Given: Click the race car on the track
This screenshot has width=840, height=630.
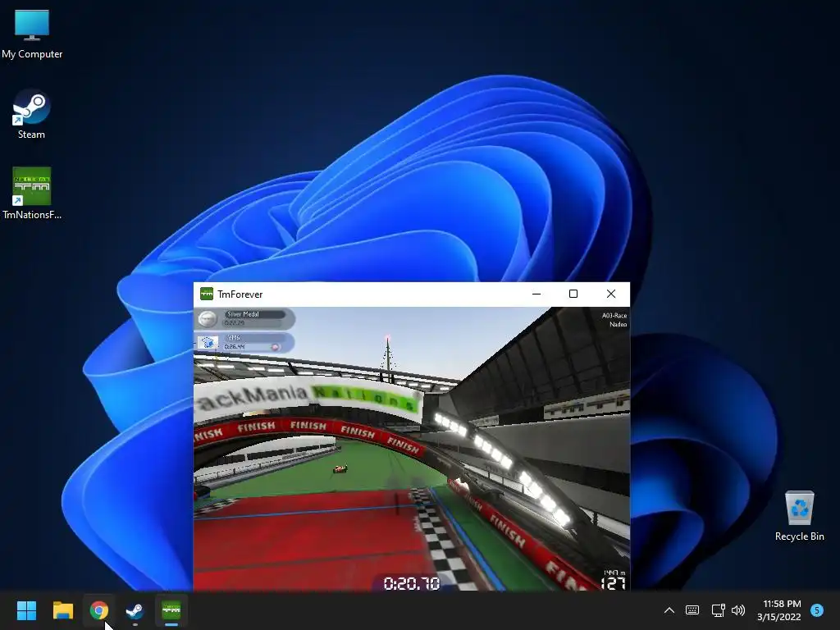Looking at the screenshot, I should click(340, 469).
